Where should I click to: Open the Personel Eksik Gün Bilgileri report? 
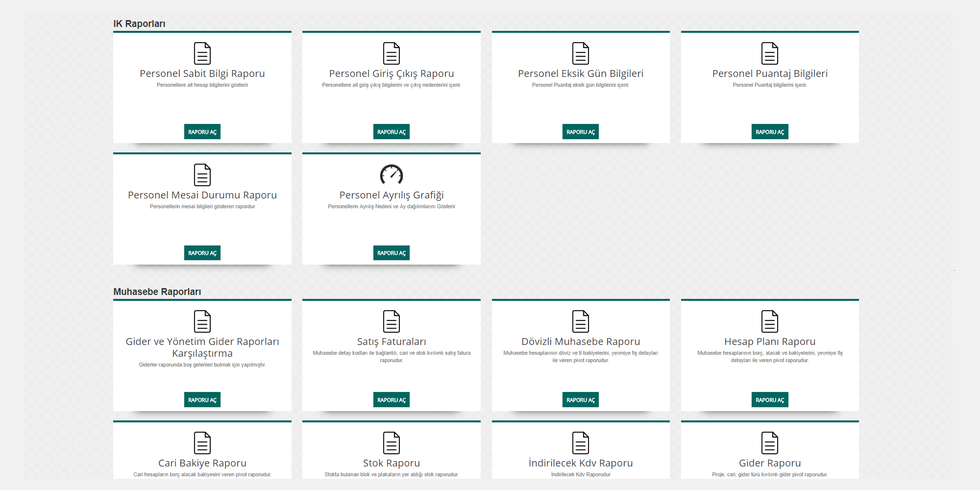click(x=580, y=132)
